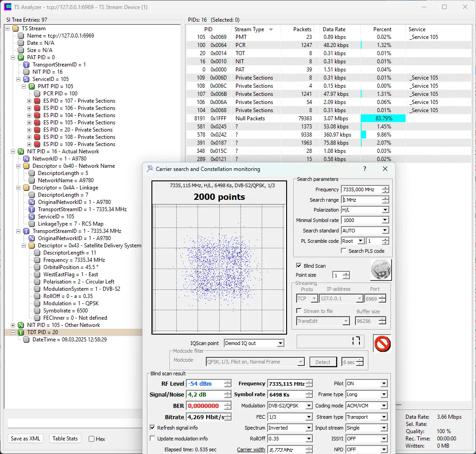Image resolution: width=476 pixels, height=454 pixels.
Task: Click the TDT PID = 20 table icon
Action: pos(21,332)
